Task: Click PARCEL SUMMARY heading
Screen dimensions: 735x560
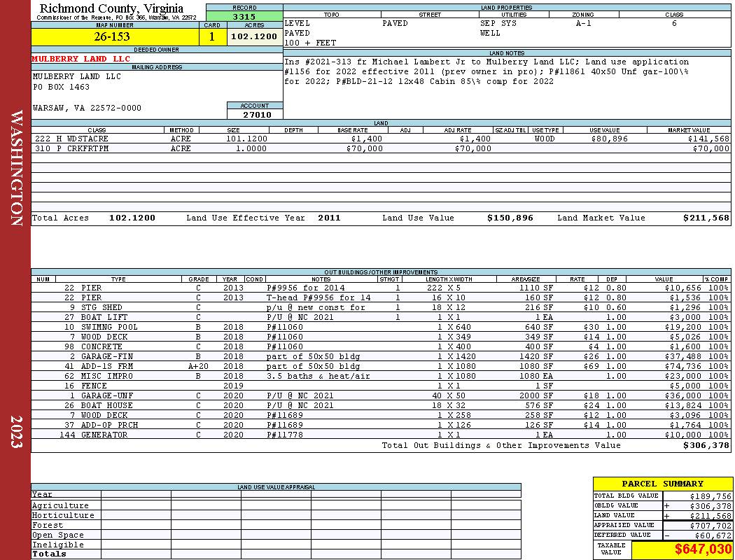Action: pos(662,484)
